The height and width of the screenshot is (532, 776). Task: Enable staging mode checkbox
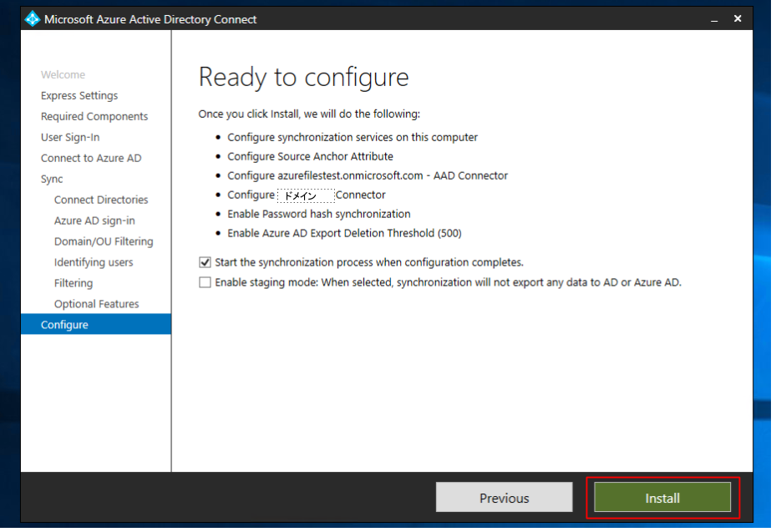coord(205,282)
